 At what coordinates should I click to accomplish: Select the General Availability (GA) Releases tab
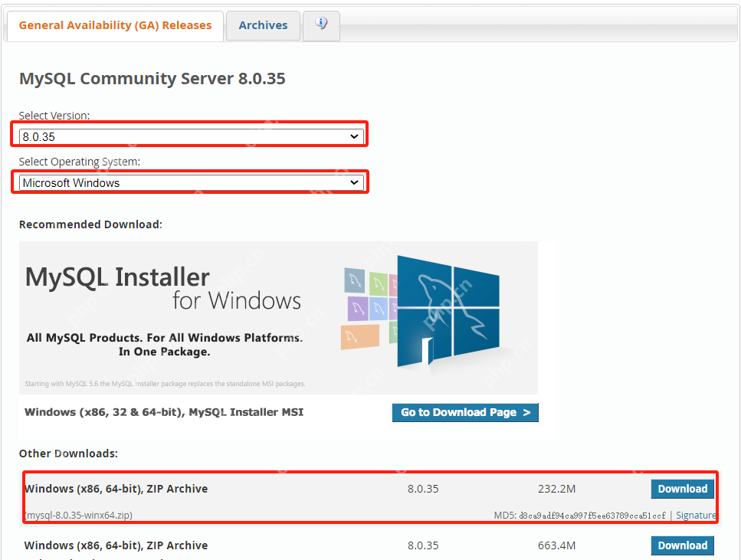click(x=113, y=25)
